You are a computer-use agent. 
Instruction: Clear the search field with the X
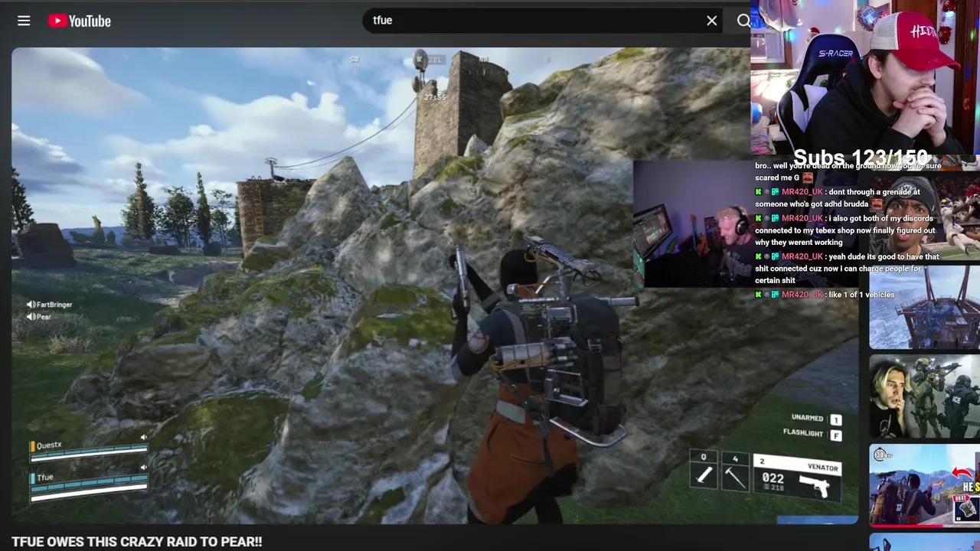712,21
